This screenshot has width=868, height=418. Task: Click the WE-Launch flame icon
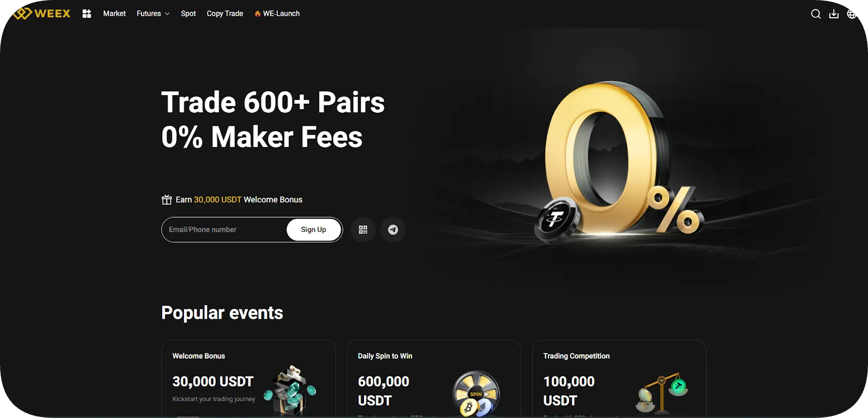pos(258,14)
